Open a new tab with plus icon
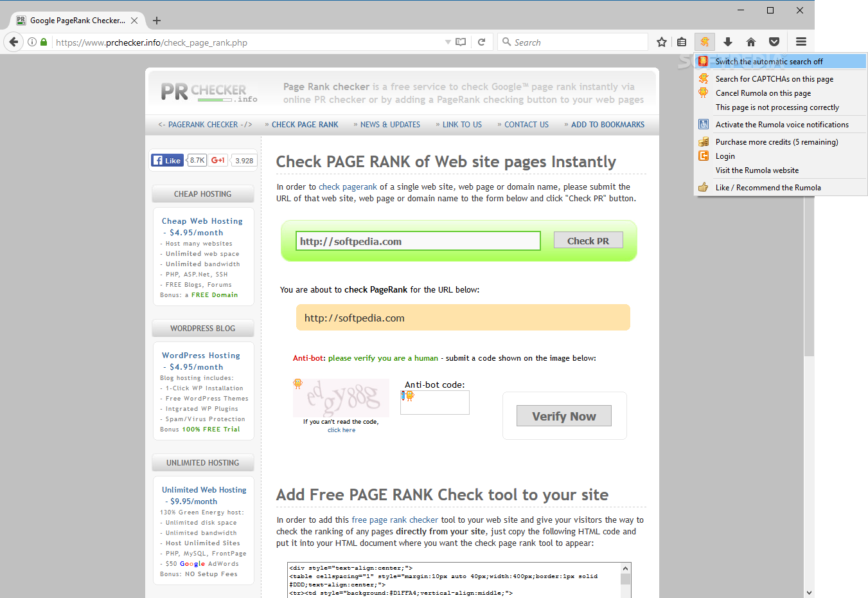The width and height of the screenshot is (868, 598). pos(157,21)
